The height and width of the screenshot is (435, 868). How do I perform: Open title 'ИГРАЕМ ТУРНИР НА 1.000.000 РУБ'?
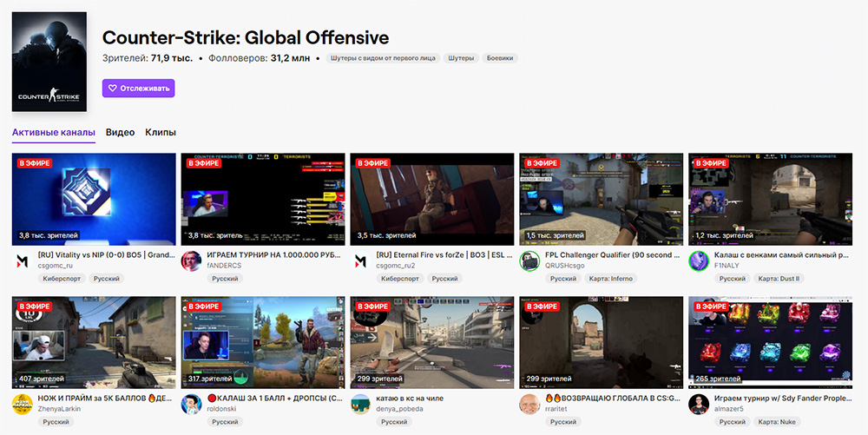point(275,255)
